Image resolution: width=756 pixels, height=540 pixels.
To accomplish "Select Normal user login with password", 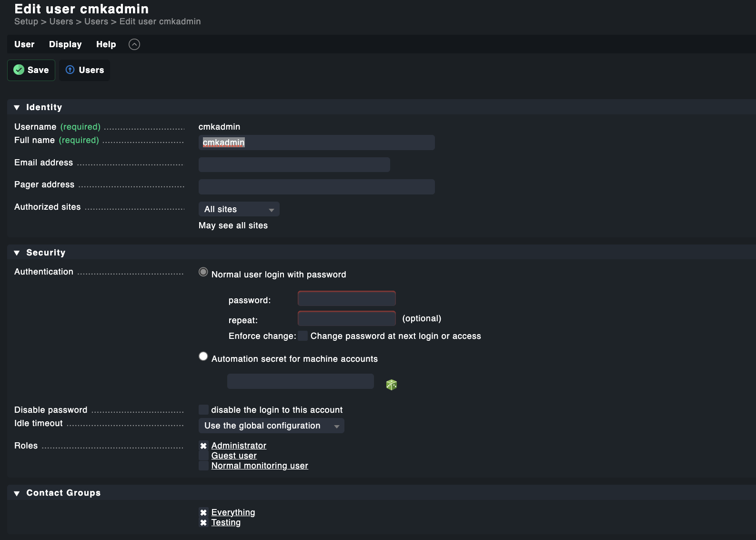I will tap(203, 272).
